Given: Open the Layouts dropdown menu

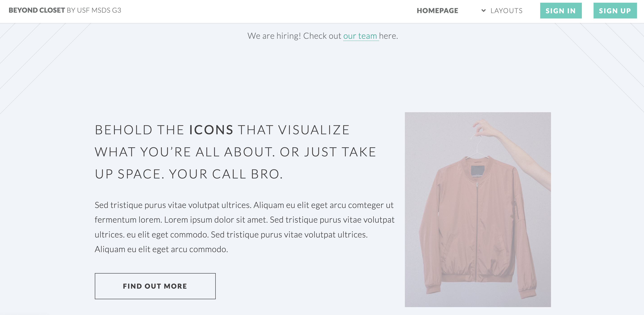Looking at the screenshot, I should 502,11.
